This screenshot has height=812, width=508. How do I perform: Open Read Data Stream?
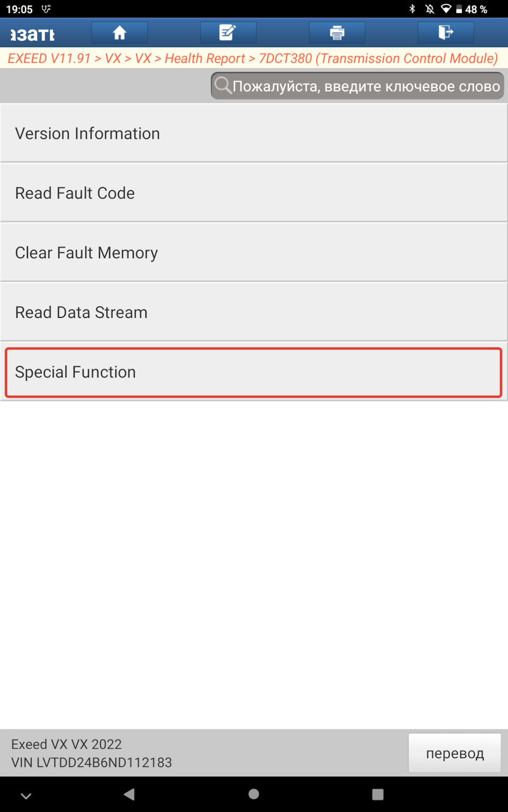[x=254, y=312]
